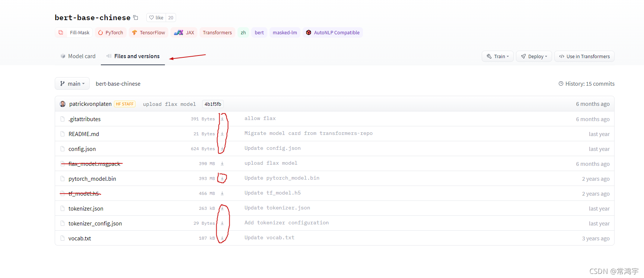The width and height of the screenshot is (644, 278).
Task: Click the file icon beside config.json
Action: 63,149
